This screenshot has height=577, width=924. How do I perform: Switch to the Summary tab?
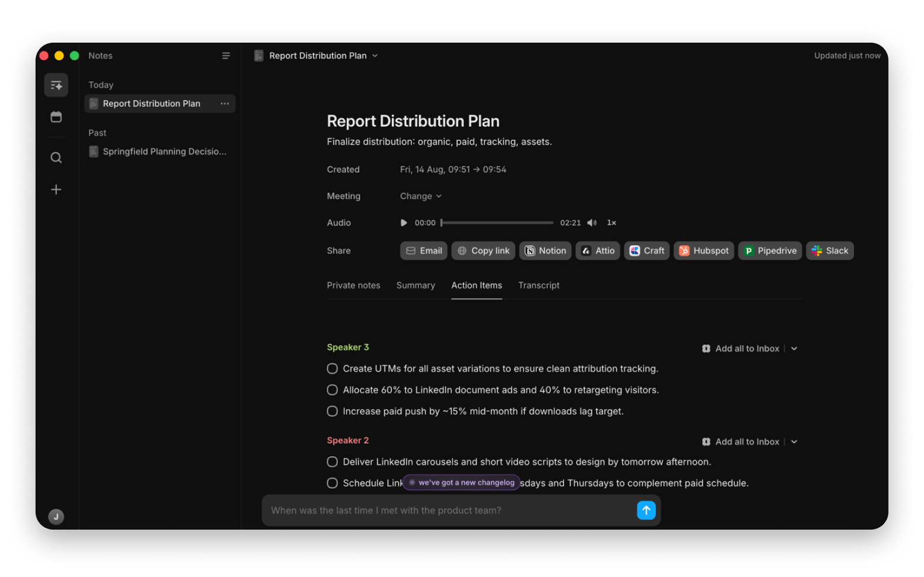click(416, 286)
